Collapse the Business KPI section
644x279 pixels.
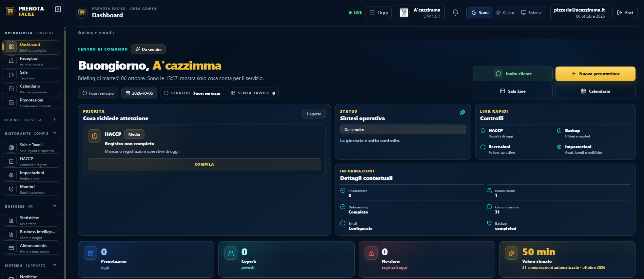(x=55, y=206)
